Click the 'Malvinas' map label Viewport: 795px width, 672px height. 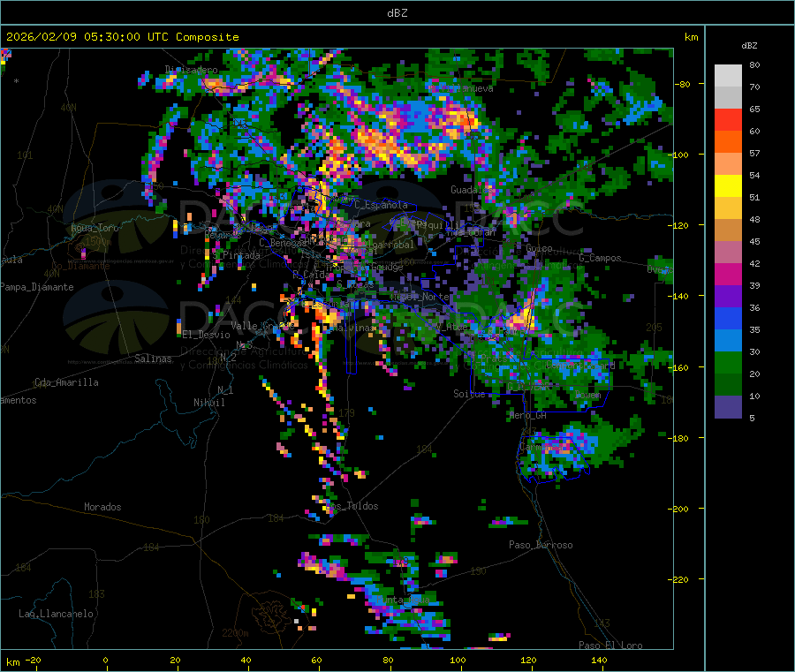pos(355,328)
